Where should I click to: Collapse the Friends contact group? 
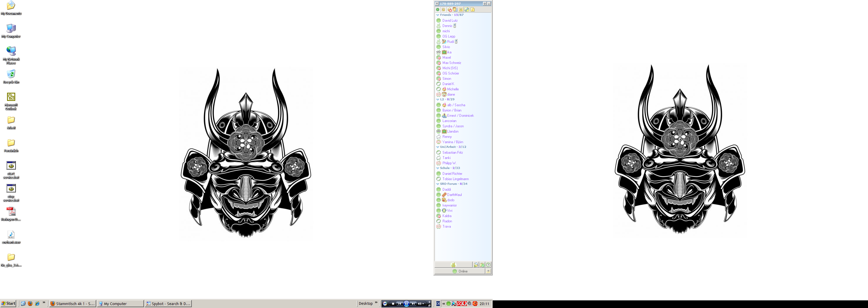438,15
